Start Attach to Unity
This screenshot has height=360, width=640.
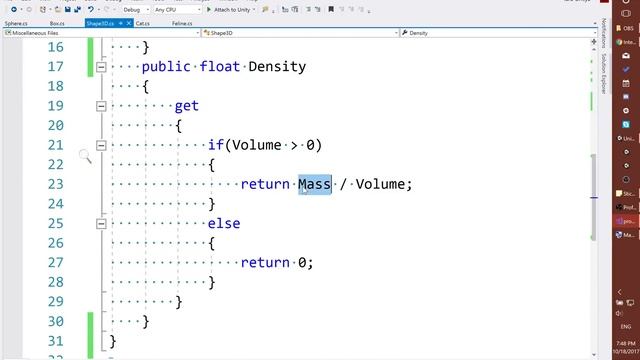pos(229,9)
